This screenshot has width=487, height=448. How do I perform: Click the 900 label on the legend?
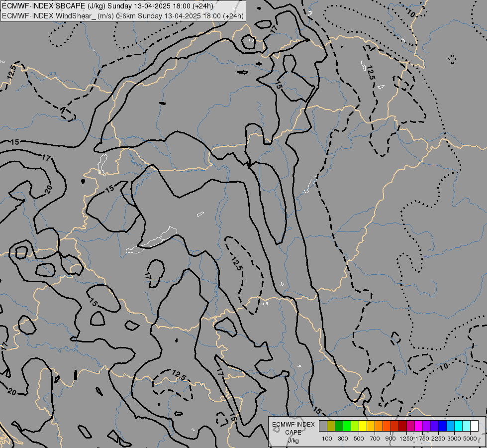point(390,439)
